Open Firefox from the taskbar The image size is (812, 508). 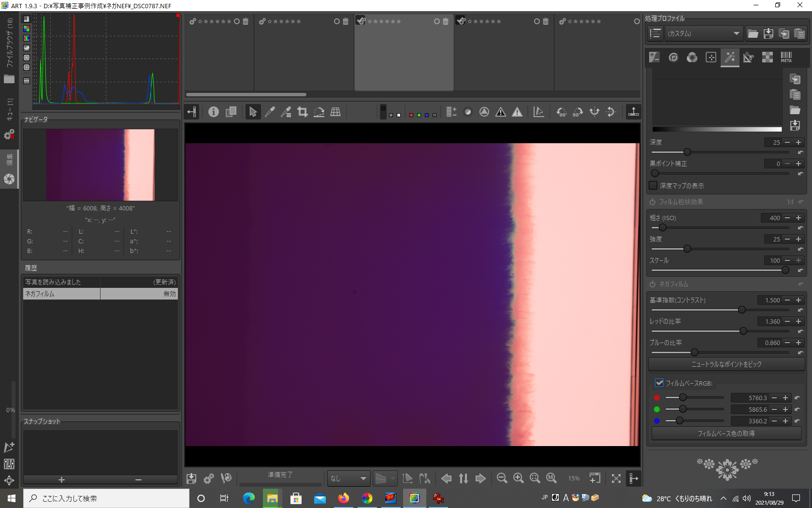[344, 498]
